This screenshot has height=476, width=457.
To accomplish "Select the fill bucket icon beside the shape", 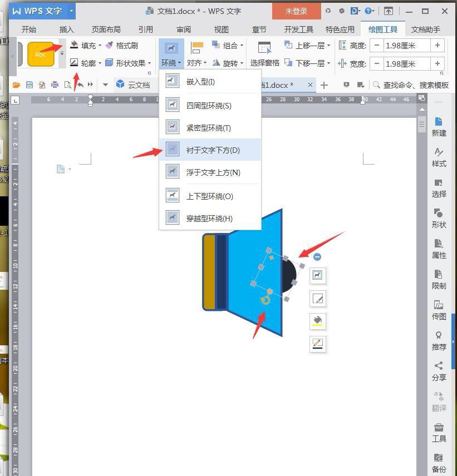I will point(317,321).
